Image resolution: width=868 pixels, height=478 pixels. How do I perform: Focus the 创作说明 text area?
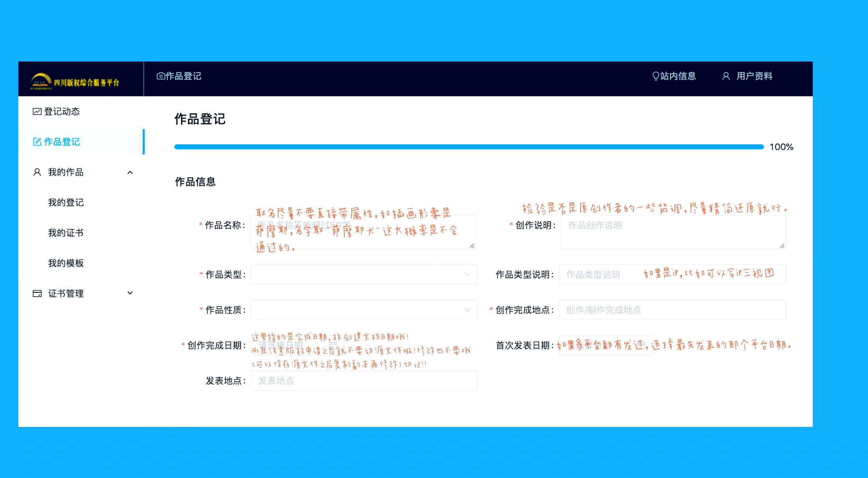click(673, 232)
